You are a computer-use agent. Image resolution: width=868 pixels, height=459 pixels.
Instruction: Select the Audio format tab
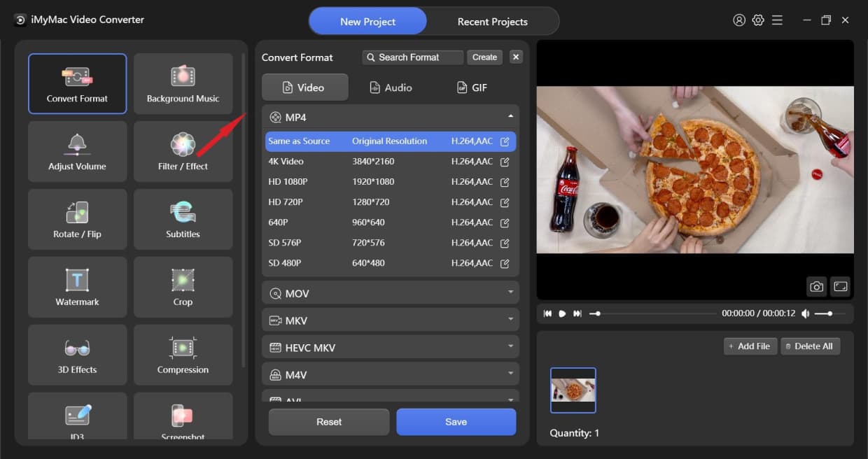(391, 87)
